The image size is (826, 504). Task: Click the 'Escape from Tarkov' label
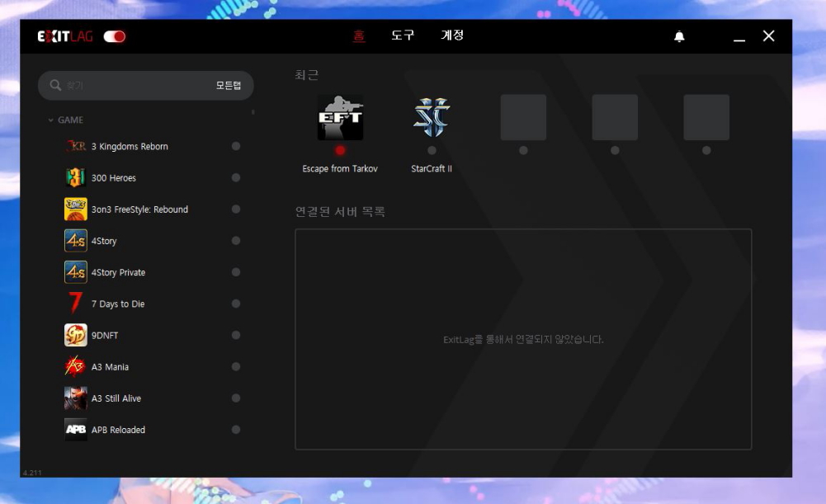[340, 168]
